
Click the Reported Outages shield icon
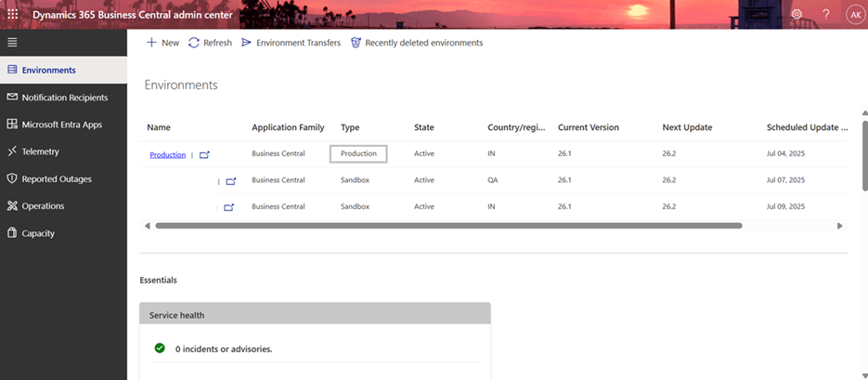[12, 178]
